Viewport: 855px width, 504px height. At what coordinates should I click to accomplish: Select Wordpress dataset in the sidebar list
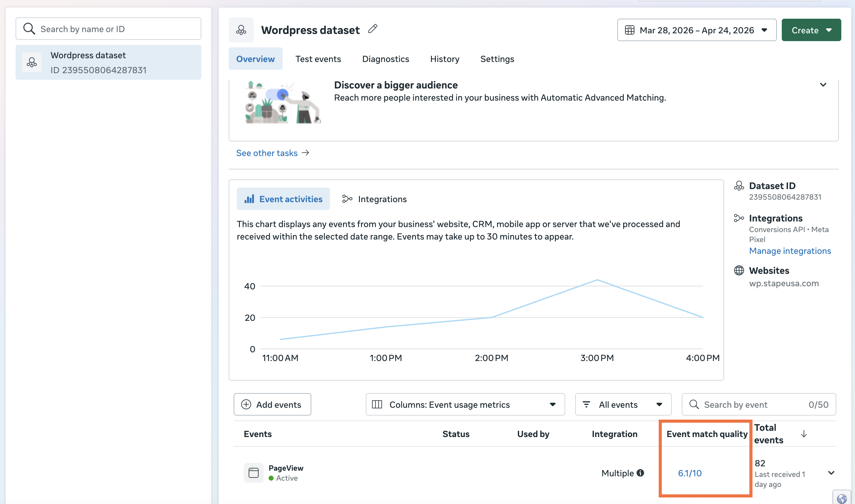coord(108,63)
